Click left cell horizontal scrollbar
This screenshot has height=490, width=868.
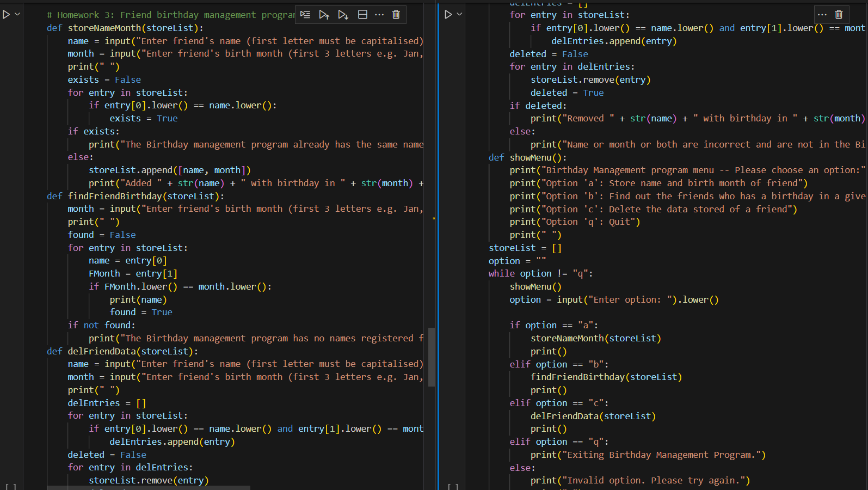148,487
